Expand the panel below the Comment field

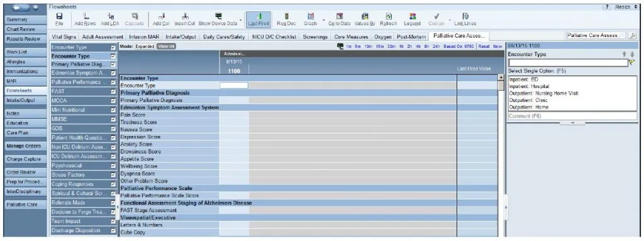click(x=572, y=123)
